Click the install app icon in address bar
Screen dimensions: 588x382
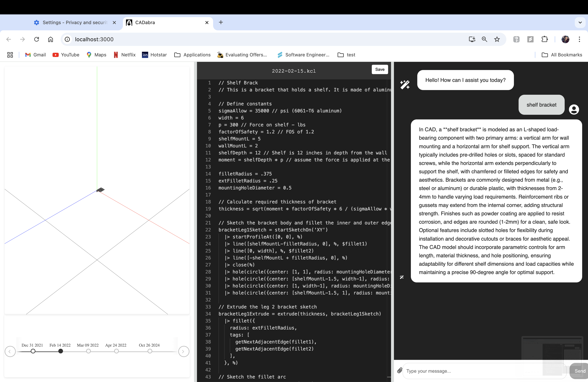point(472,39)
